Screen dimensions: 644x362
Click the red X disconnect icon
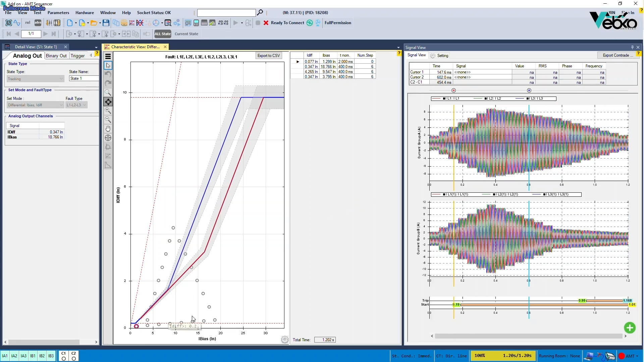click(x=266, y=23)
